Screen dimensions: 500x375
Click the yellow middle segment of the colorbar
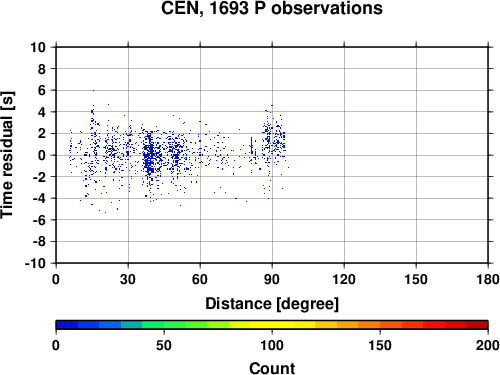(272, 325)
